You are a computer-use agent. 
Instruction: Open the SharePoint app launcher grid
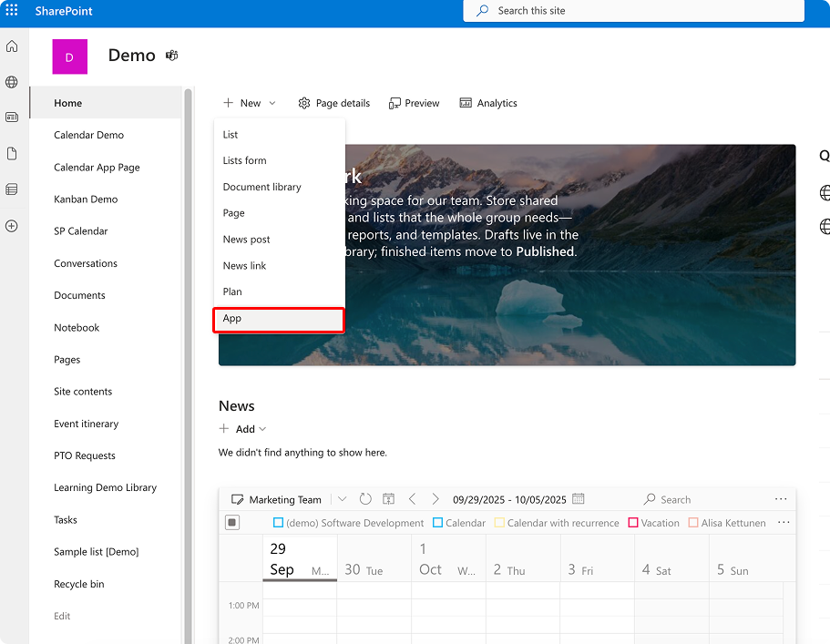12,11
